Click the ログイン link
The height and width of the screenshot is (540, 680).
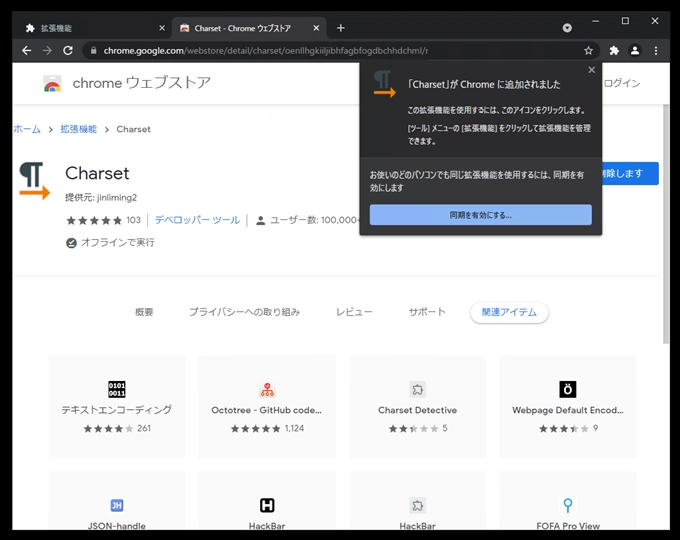(x=622, y=83)
